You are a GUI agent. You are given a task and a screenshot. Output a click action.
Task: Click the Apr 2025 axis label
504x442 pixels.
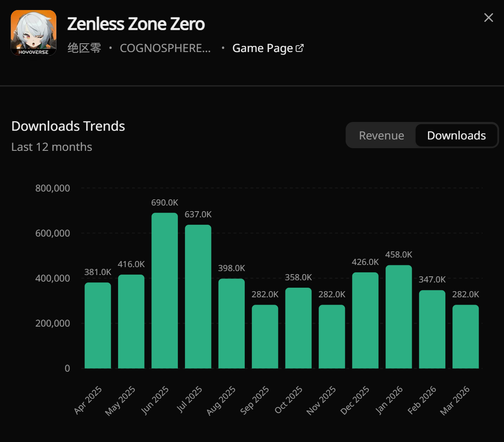[88, 400]
